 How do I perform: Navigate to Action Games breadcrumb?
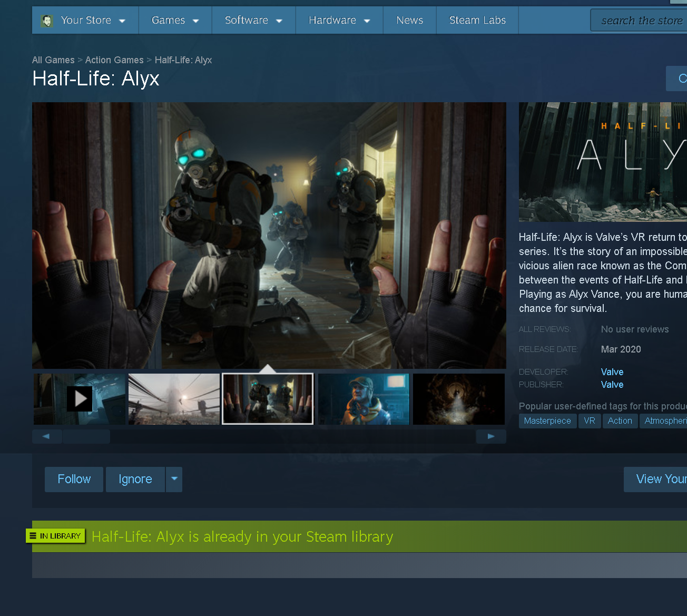114,60
